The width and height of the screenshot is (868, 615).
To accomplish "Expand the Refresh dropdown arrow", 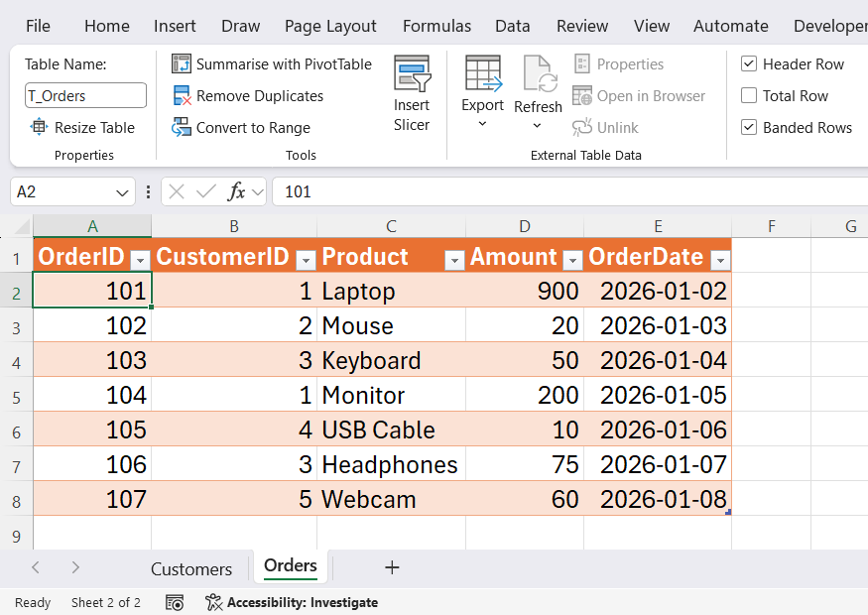I will (x=537, y=126).
